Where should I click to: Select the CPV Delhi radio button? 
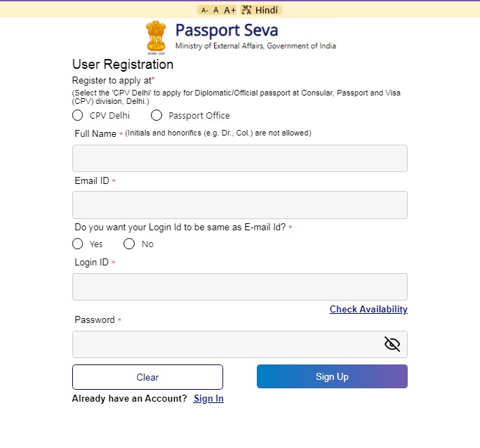click(x=78, y=115)
